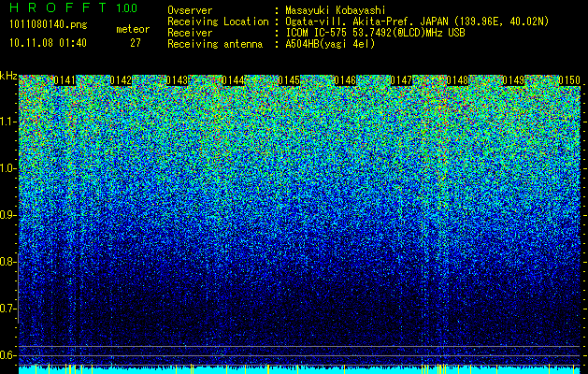
Task: Click the Receiving antenna label
Action: coord(215,44)
